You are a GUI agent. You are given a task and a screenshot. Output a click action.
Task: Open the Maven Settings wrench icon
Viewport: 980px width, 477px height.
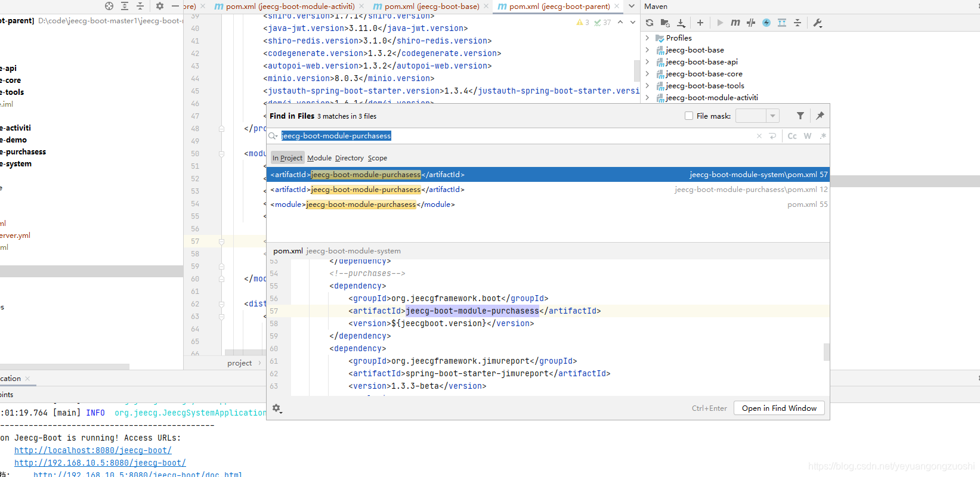point(818,23)
